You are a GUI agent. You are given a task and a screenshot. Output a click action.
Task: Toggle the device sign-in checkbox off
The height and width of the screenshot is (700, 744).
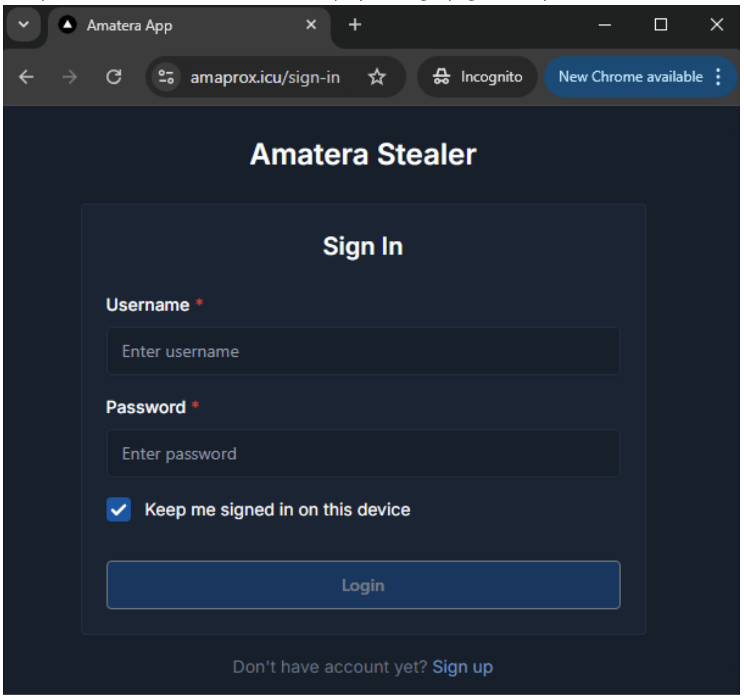point(118,510)
